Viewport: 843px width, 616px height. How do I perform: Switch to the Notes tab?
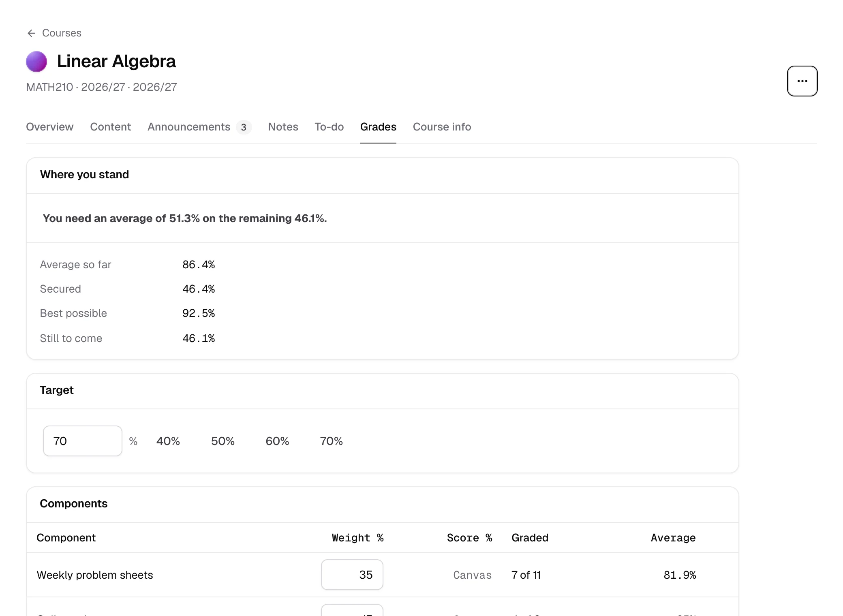(x=283, y=127)
